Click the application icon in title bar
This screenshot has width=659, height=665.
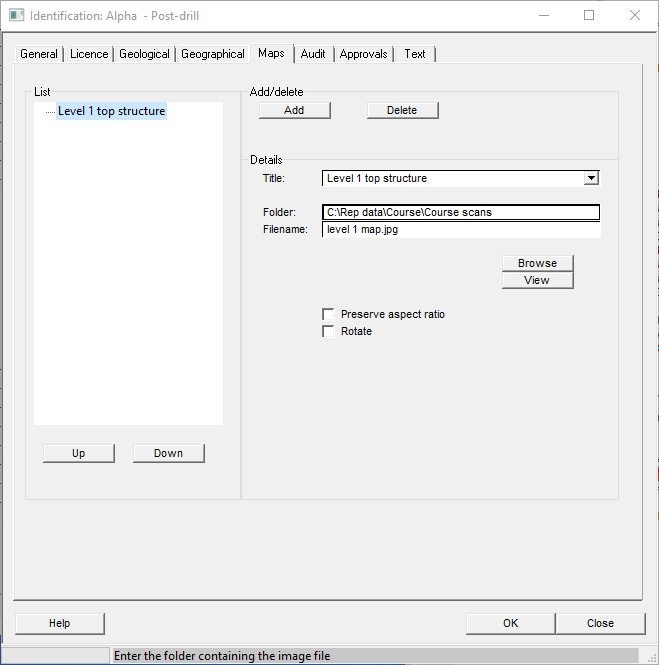coord(16,16)
